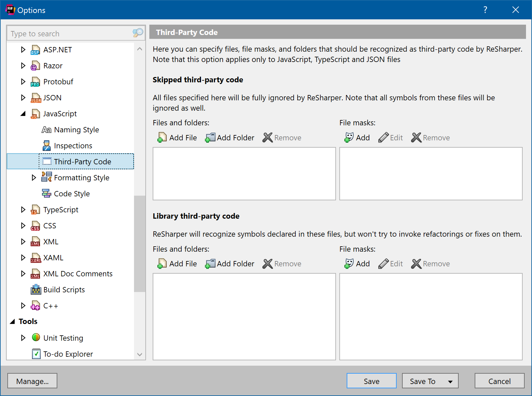Click the help question mark button

(x=485, y=10)
